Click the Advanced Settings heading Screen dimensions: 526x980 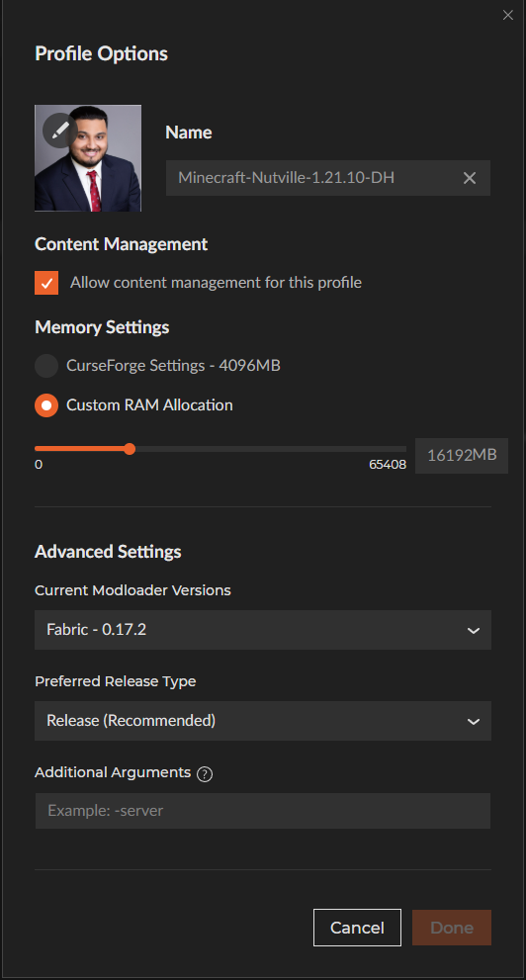tap(108, 552)
